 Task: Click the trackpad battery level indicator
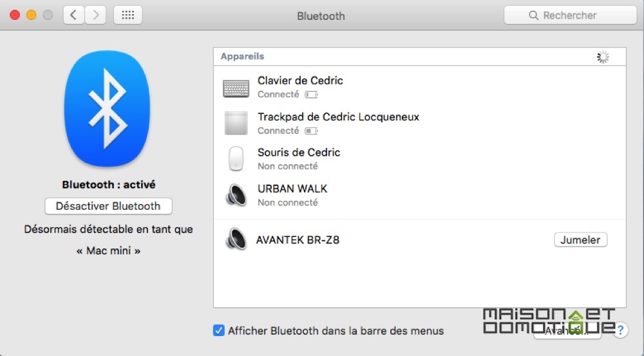(x=311, y=131)
